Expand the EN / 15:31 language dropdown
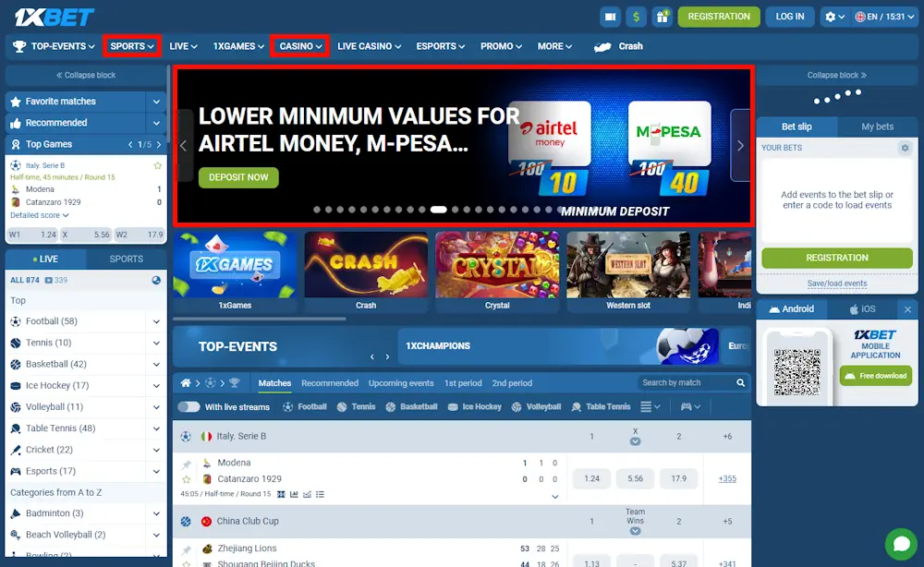Image resolution: width=924 pixels, height=567 pixels. tap(883, 16)
